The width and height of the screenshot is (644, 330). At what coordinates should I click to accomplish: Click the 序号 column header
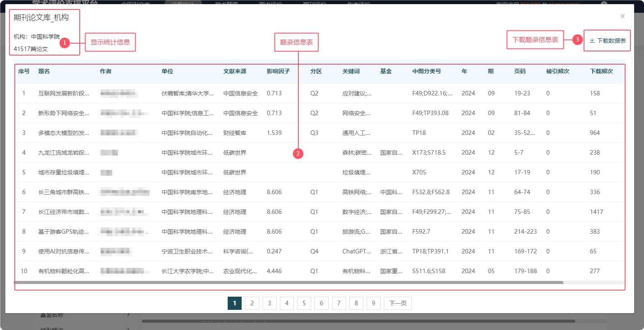24,71
